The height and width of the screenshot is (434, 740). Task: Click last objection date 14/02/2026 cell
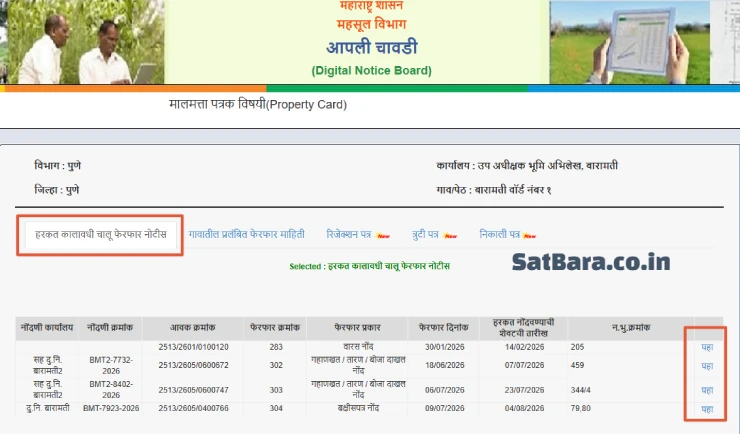pos(524,347)
